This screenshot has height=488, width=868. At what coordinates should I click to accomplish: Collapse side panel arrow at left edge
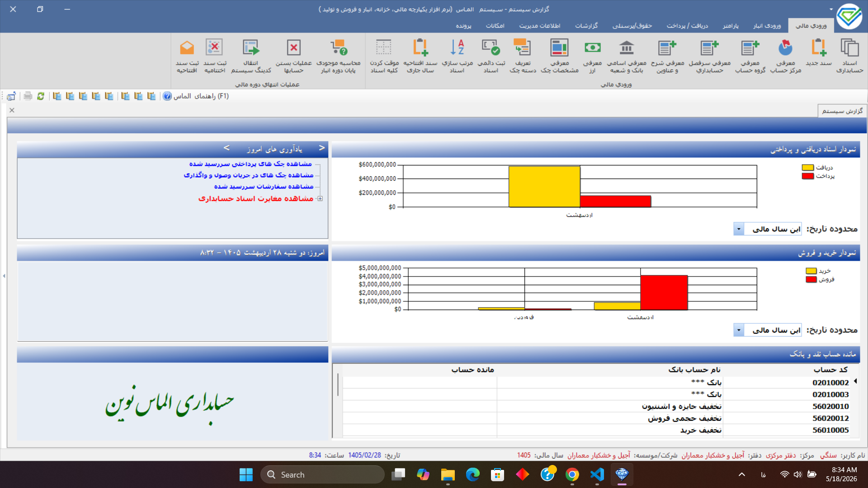pos(4,276)
